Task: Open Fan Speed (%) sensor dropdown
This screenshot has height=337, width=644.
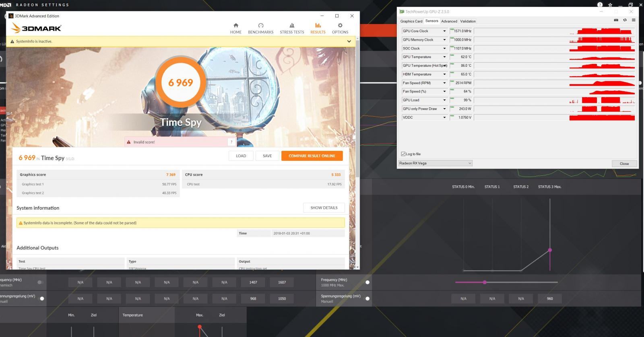Action: 444,92
